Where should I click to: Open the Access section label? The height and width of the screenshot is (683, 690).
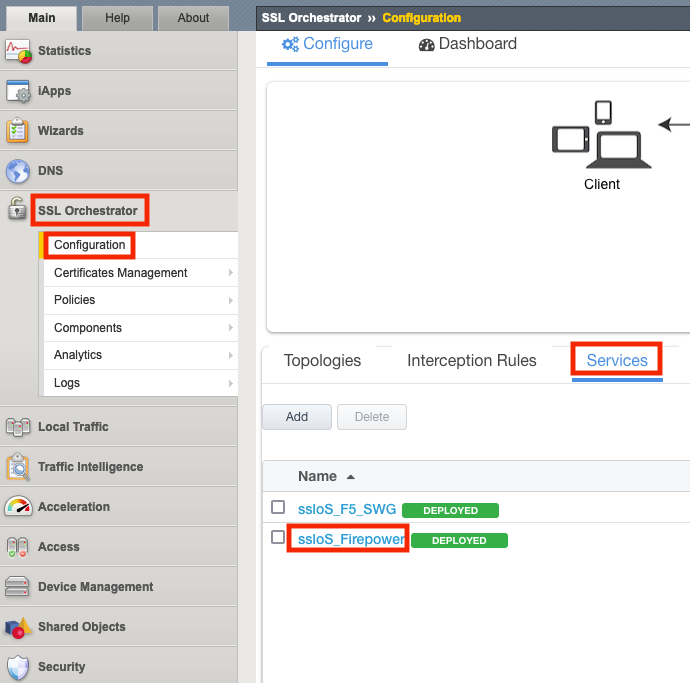click(x=59, y=547)
